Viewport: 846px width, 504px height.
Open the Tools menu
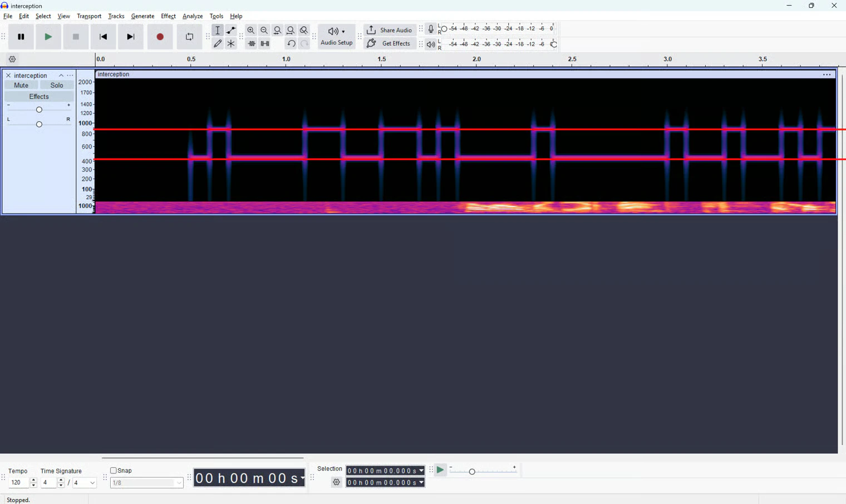click(217, 17)
